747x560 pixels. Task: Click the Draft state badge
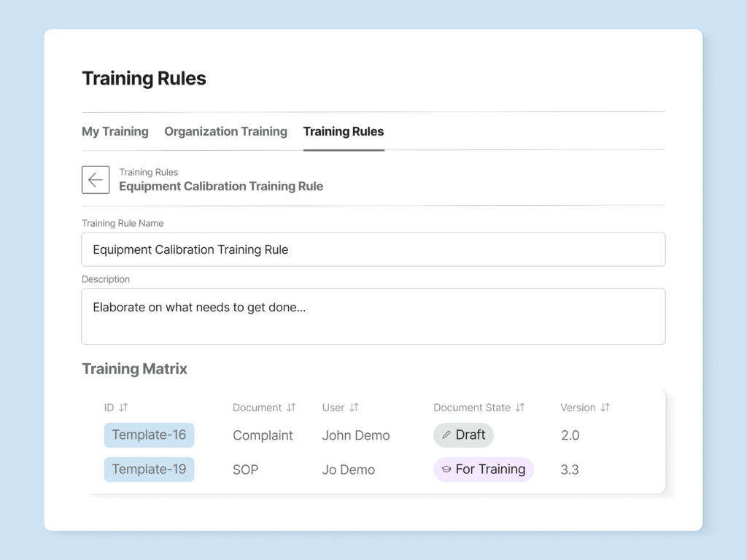pyautogui.click(x=464, y=435)
